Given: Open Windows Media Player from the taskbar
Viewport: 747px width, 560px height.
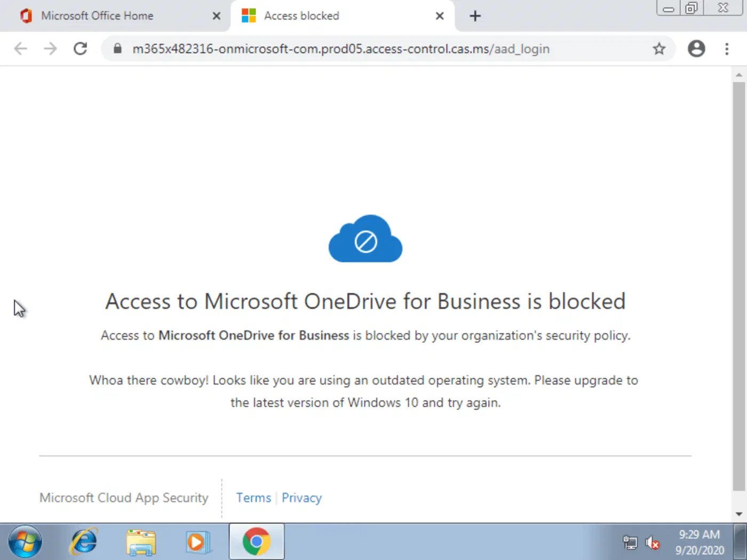Looking at the screenshot, I should 198,542.
